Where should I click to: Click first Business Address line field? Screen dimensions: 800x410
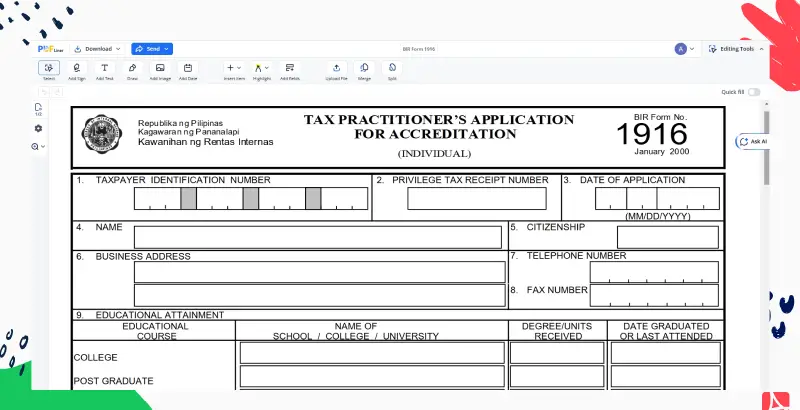pyautogui.click(x=319, y=272)
